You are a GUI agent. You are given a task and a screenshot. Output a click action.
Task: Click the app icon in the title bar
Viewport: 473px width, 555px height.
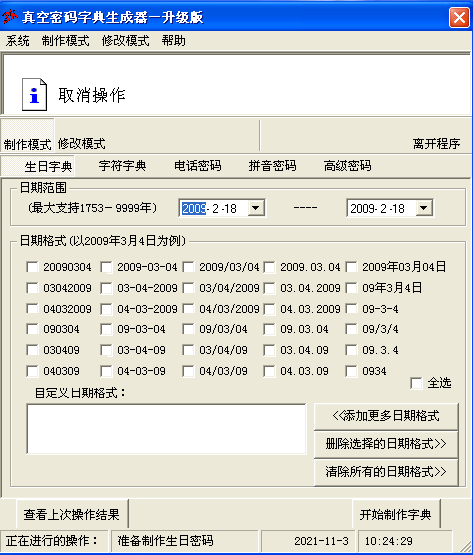10,16
